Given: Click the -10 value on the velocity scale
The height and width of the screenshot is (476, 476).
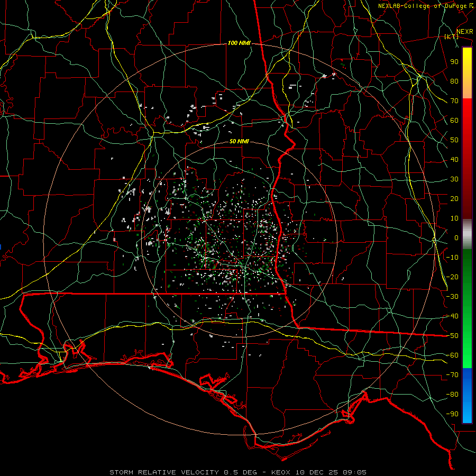Looking at the screenshot, I should pyautogui.click(x=452, y=258).
